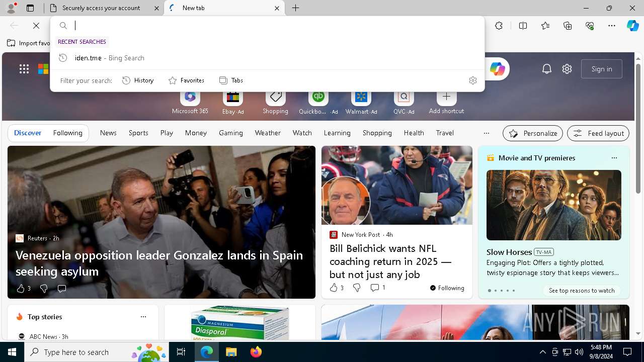Image resolution: width=644 pixels, height=362 pixels.
Task: Open the app launcher grid icon
Action: tap(24, 69)
